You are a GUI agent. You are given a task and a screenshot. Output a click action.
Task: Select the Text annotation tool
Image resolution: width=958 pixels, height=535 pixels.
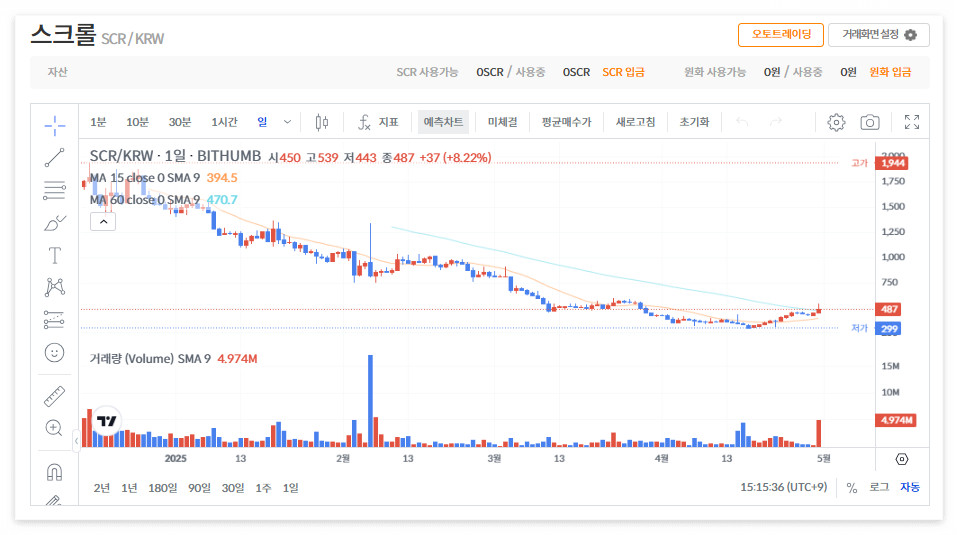click(x=54, y=255)
